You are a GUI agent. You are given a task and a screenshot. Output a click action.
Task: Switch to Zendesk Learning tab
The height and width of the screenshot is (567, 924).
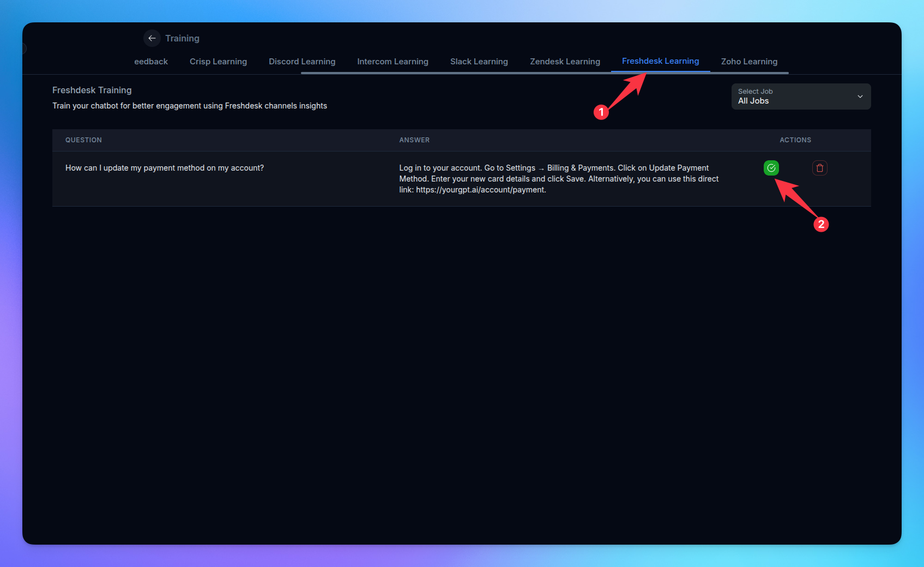(x=565, y=62)
